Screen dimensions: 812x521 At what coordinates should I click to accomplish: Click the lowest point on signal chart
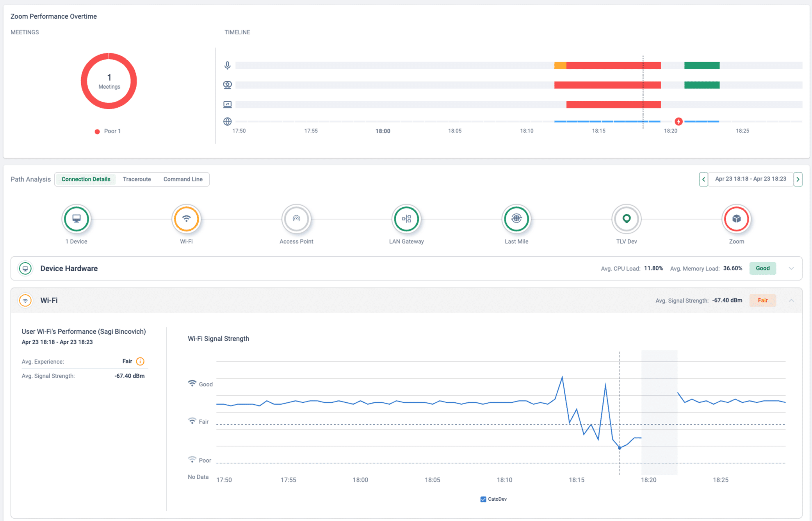(x=620, y=448)
